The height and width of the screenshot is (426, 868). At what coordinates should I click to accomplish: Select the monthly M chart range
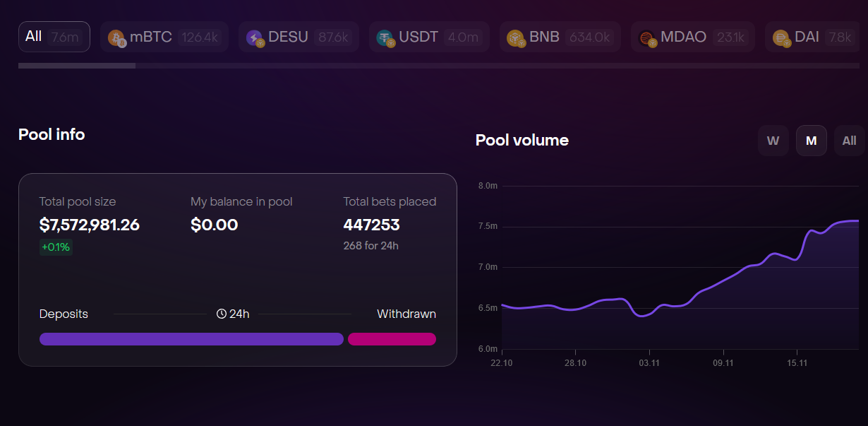point(811,141)
